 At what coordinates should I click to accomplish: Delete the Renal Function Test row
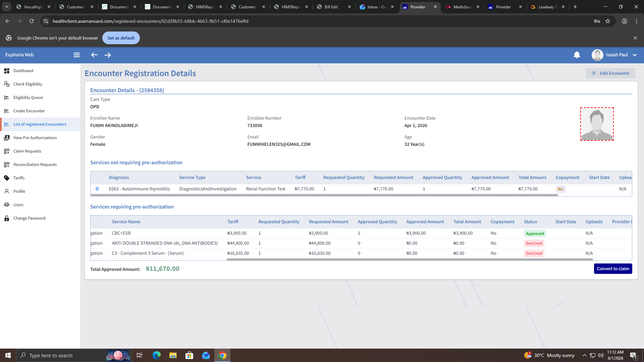(97, 189)
